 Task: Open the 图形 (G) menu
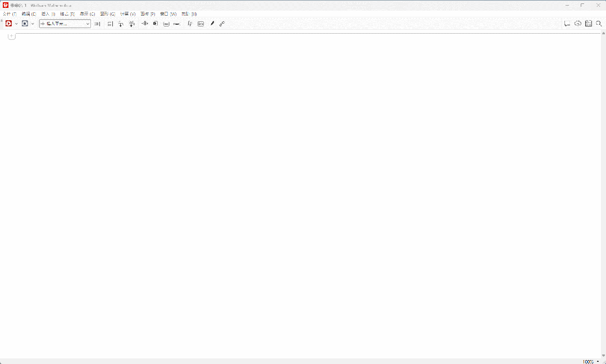pyautogui.click(x=107, y=14)
